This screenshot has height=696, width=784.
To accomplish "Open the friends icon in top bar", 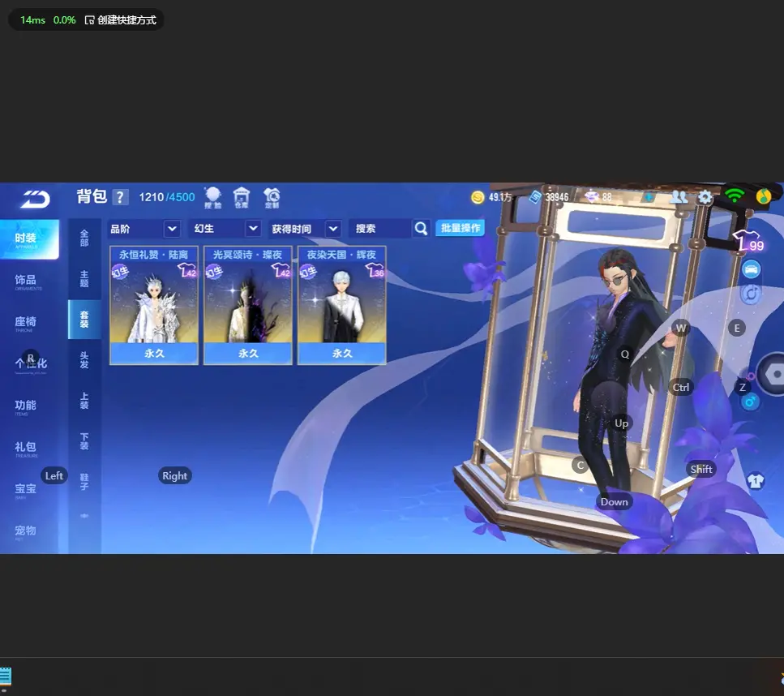I will [679, 196].
